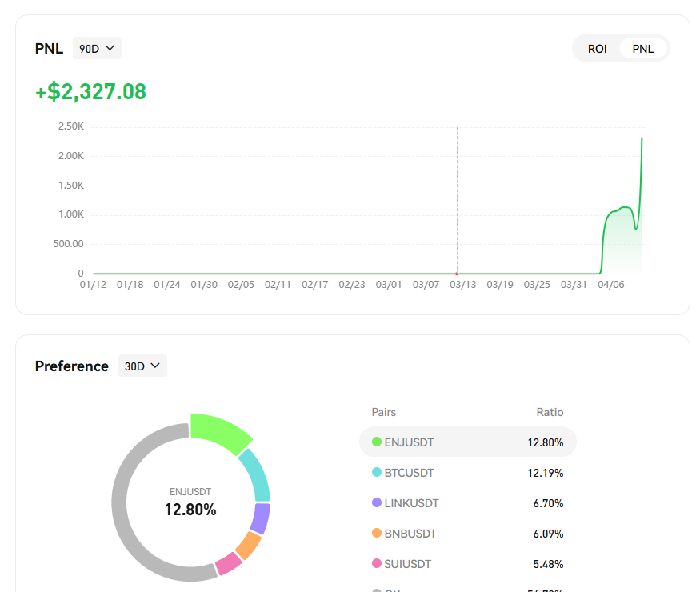
Task: Select the SUIUSDT pair row
Action: tap(468, 564)
